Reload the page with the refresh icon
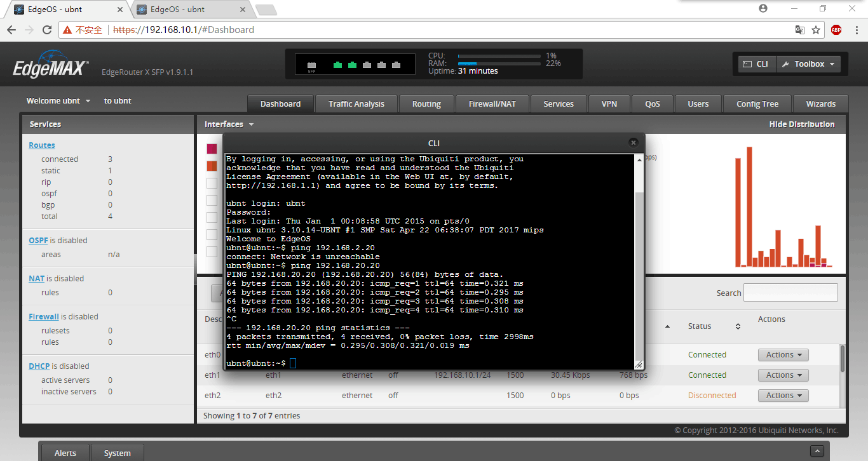Screen dimensions: 868x461 [47, 30]
